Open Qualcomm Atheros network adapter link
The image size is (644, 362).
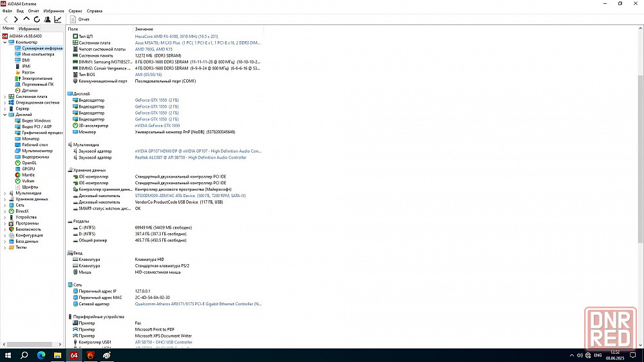(198, 304)
